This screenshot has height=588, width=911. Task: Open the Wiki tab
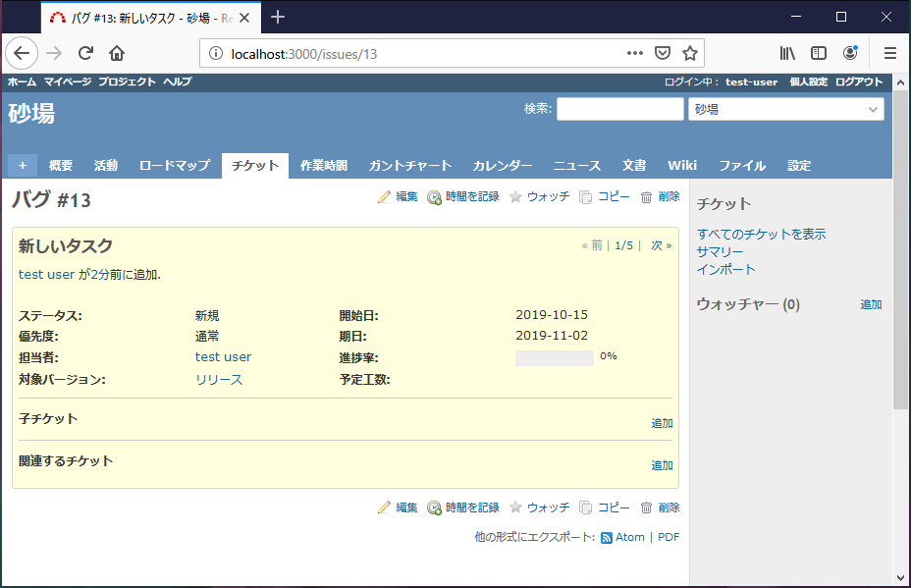click(x=682, y=166)
